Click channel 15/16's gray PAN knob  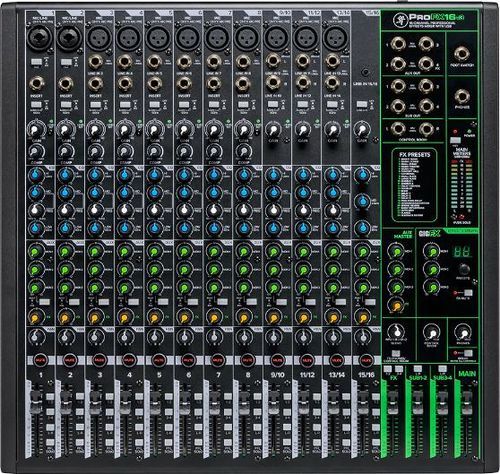pos(362,337)
